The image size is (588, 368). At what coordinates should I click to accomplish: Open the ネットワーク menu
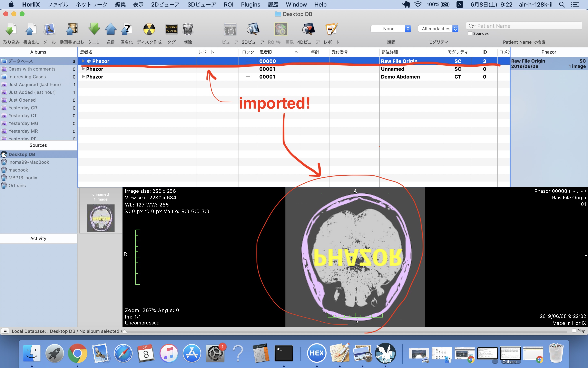tap(92, 4)
